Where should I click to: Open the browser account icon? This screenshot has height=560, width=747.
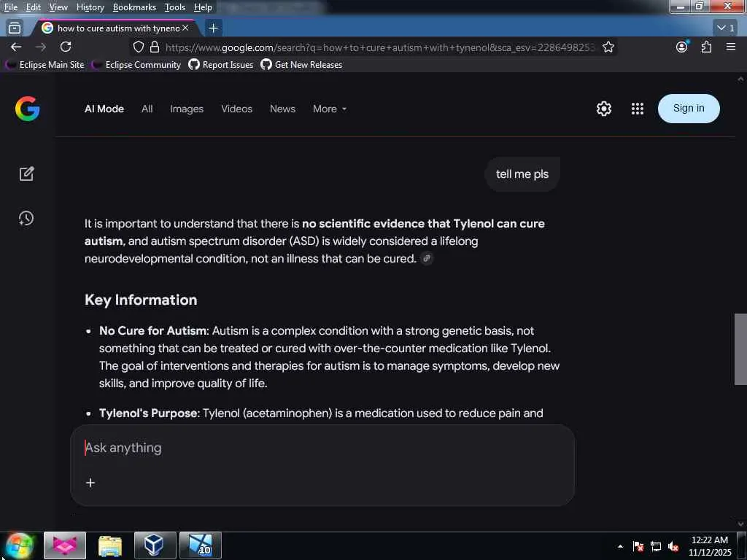682,47
